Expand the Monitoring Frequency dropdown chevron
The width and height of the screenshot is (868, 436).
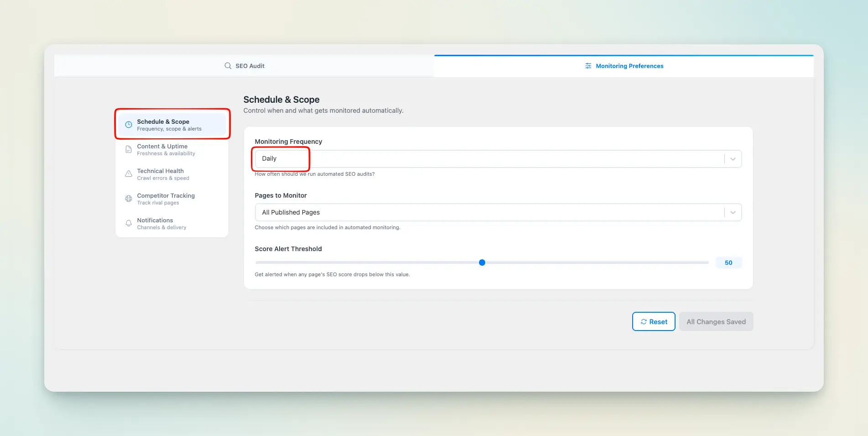(x=733, y=159)
